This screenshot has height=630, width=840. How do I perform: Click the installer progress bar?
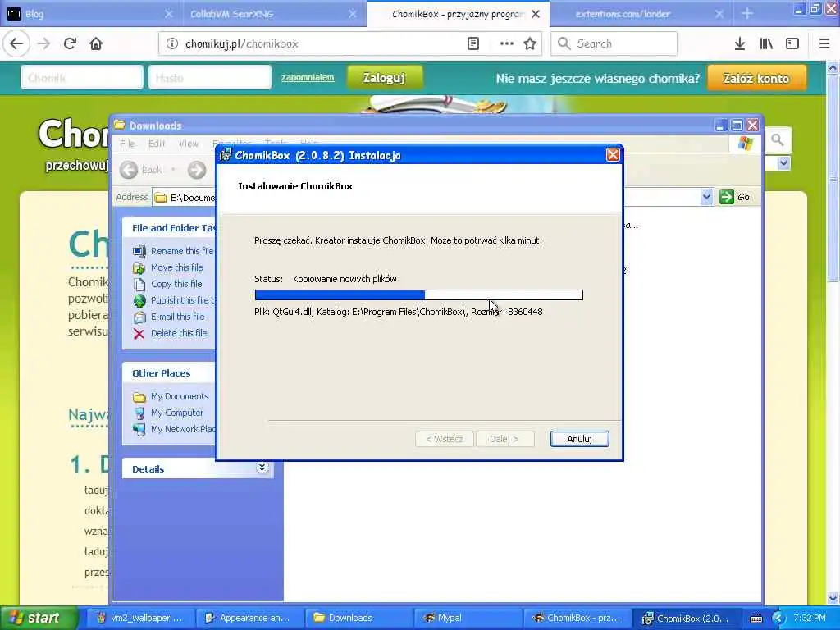point(419,294)
